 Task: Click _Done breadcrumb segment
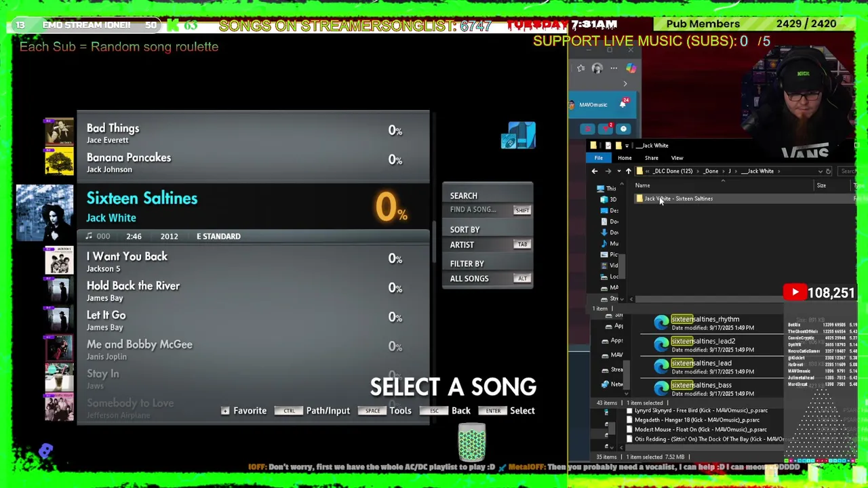pyautogui.click(x=711, y=171)
